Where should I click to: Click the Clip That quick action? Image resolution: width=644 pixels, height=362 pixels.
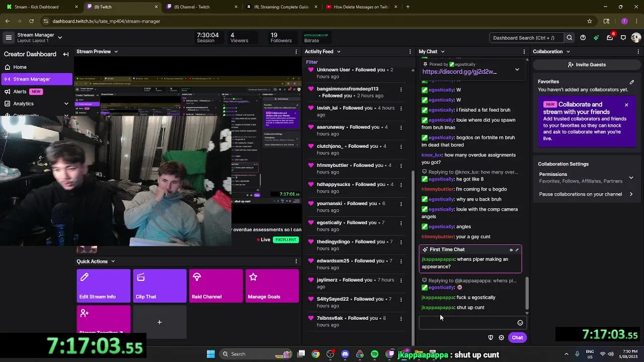pos(159,286)
